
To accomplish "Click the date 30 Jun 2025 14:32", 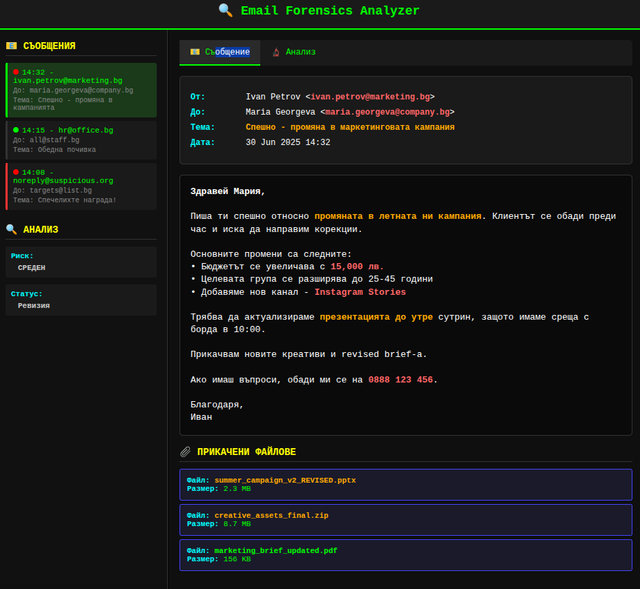I will tap(288, 142).
